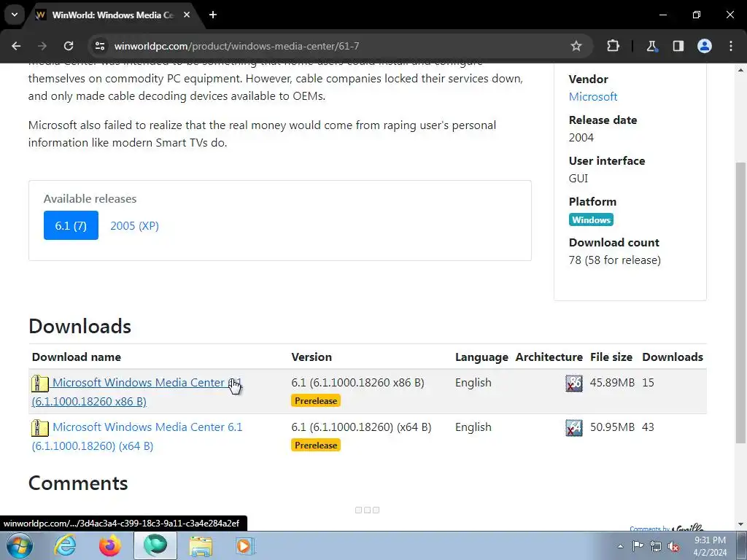
Task: Open Windows Explorer folder in taskbar
Action: click(201, 545)
